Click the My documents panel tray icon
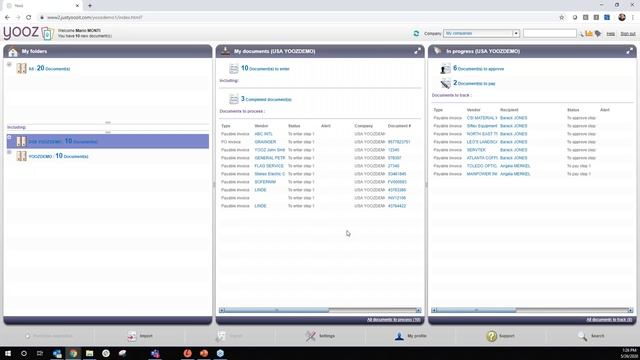640x360 pixels. click(x=225, y=51)
